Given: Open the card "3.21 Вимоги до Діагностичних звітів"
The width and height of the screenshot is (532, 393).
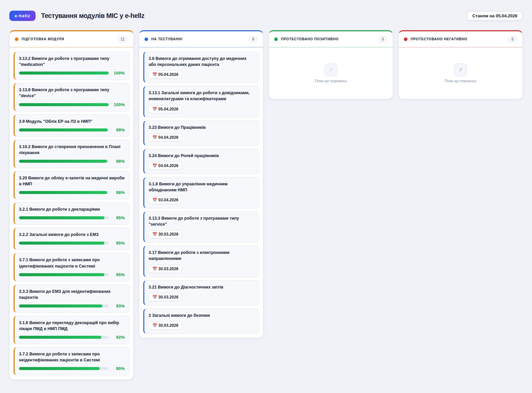Looking at the screenshot, I should (x=201, y=293).
